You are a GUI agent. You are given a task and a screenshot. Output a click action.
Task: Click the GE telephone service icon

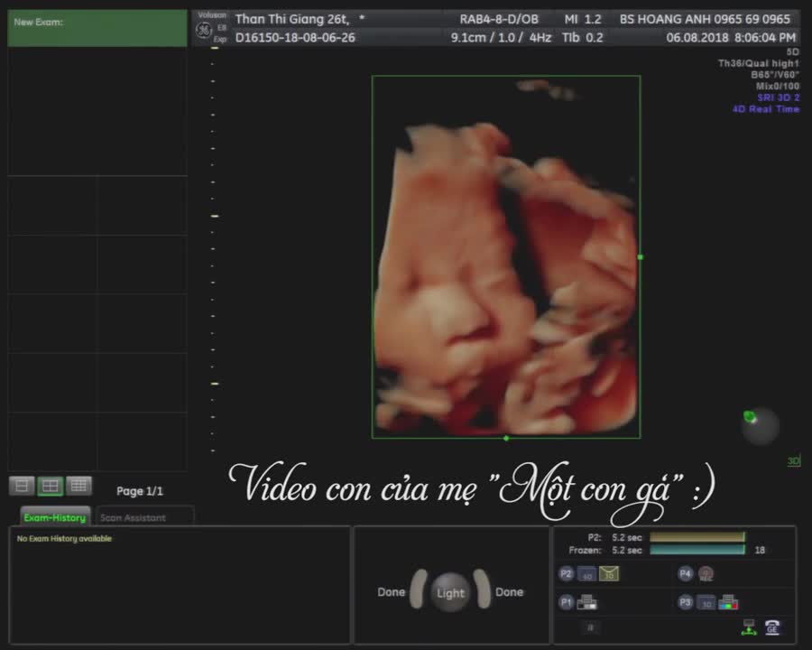[x=772, y=627]
